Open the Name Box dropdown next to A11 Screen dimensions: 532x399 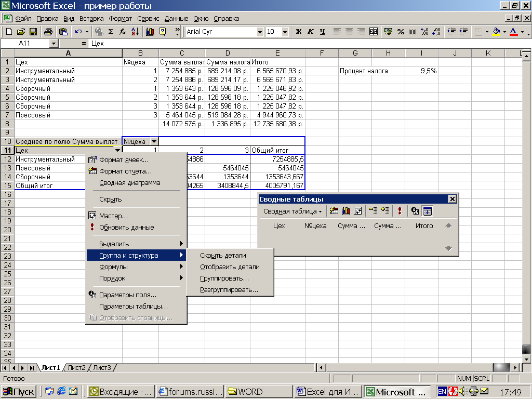54,44
